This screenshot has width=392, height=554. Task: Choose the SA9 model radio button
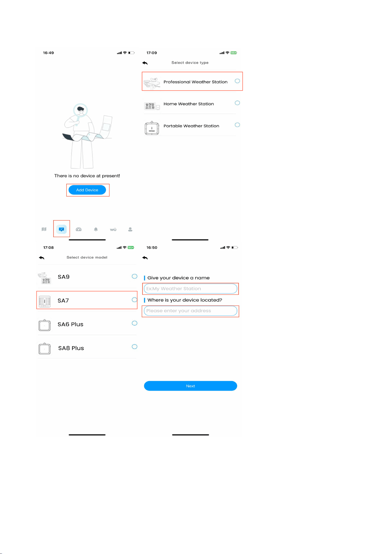[x=134, y=276]
